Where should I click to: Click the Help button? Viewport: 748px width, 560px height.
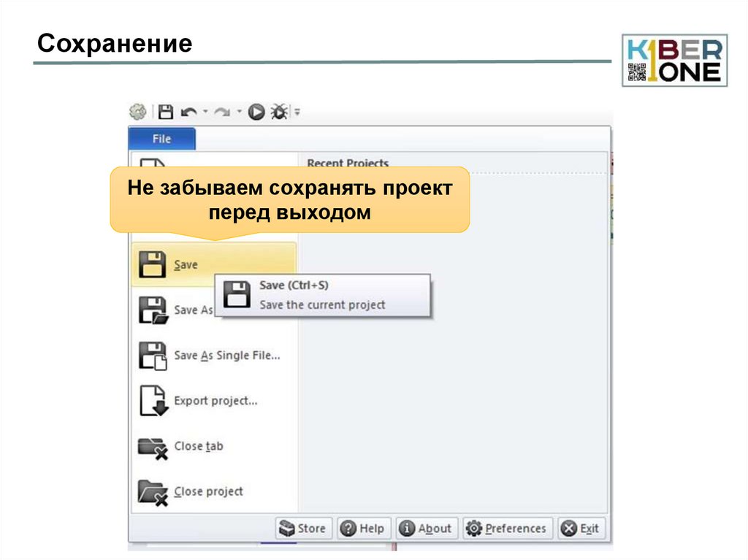click(364, 528)
